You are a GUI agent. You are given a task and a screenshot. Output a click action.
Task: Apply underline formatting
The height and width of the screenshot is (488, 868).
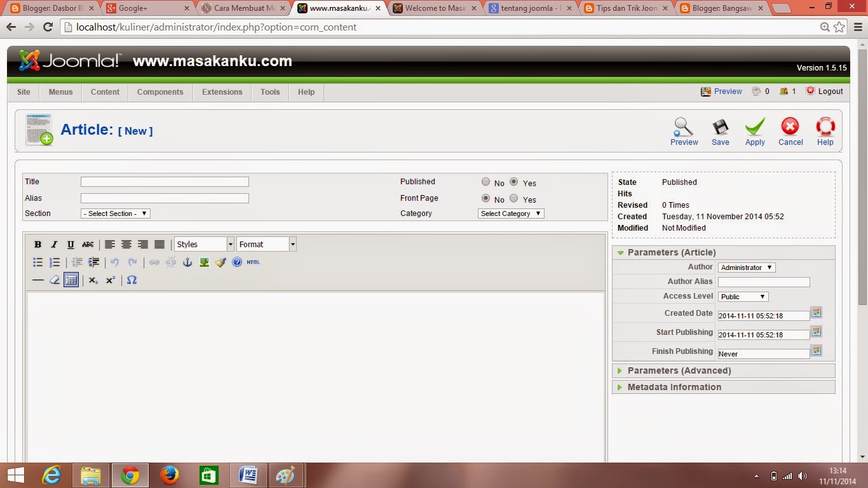tap(71, 245)
